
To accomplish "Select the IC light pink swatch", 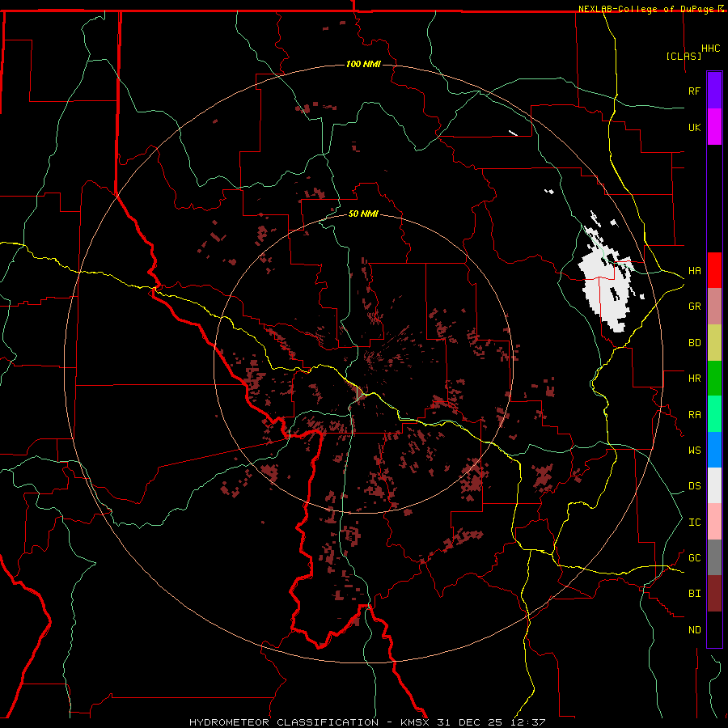I will click(714, 522).
